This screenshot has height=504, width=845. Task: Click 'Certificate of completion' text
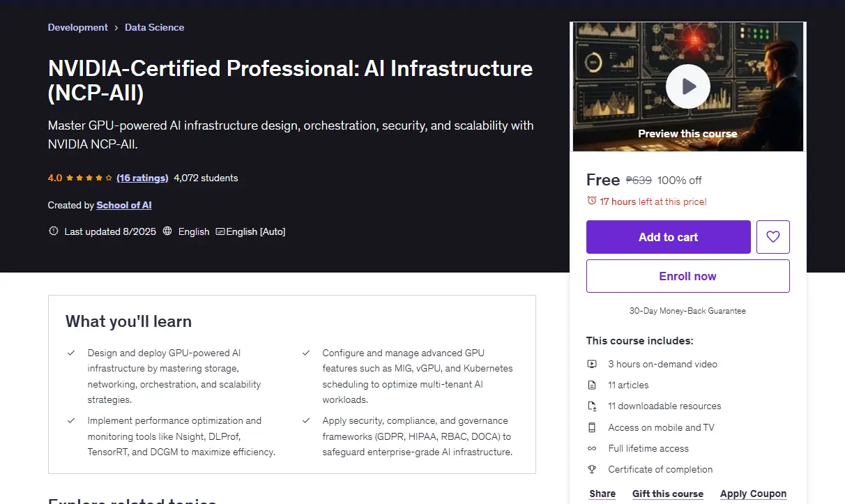tap(660, 469)
